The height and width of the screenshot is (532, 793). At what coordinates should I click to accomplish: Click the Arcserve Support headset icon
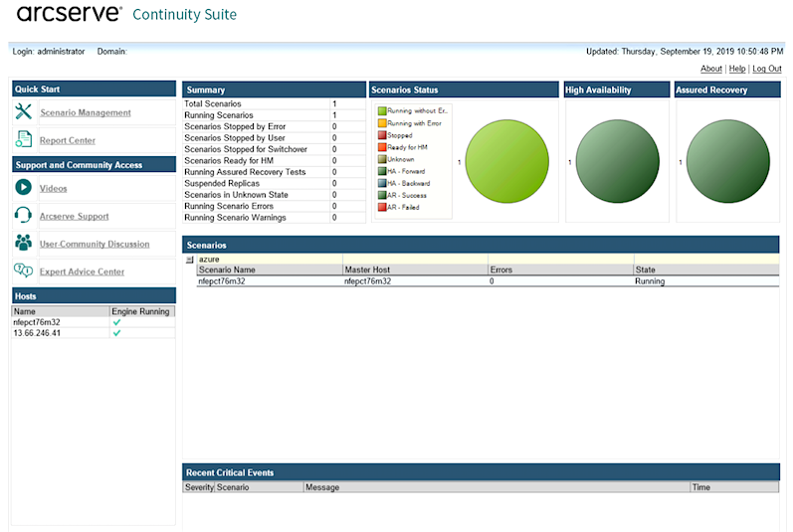[23, 215]
